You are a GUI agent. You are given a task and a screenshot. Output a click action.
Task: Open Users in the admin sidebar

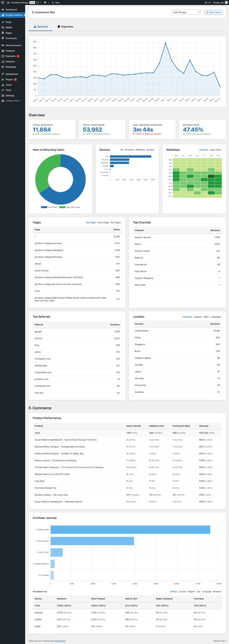pos(12,85)
